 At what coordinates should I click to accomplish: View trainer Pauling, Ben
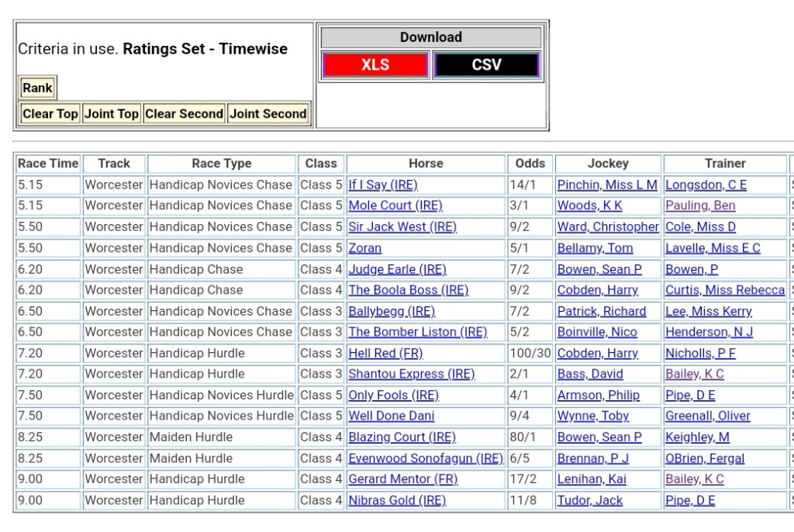point(700,206)
